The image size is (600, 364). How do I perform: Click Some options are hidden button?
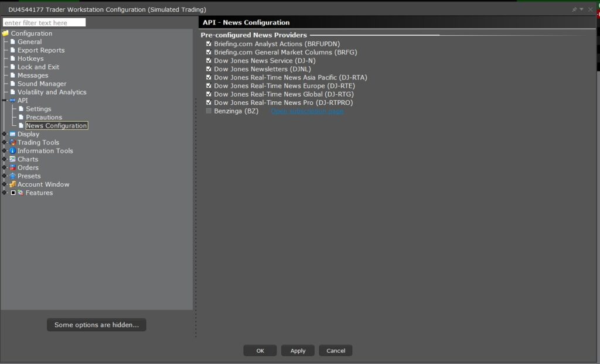tap(97, 325)
